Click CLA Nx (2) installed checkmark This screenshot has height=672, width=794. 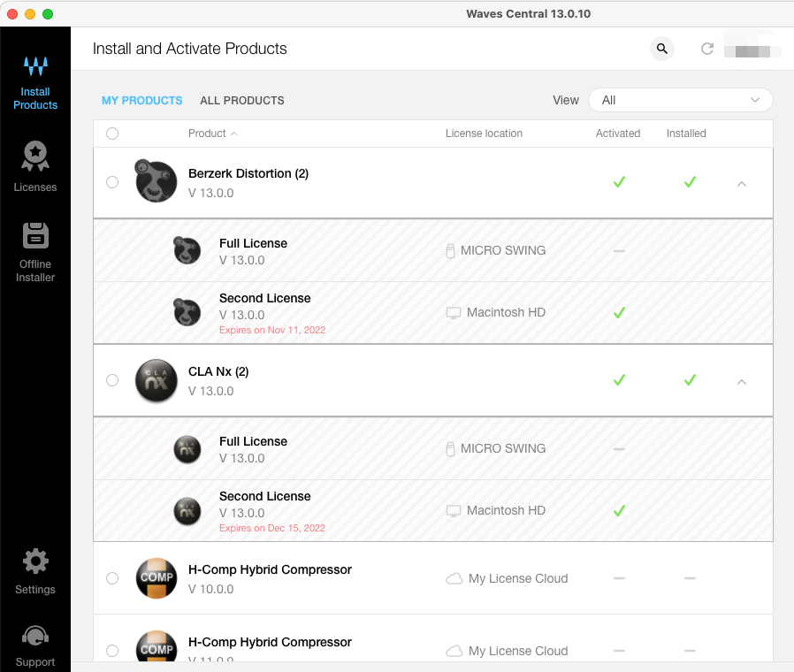pos(691,380)
